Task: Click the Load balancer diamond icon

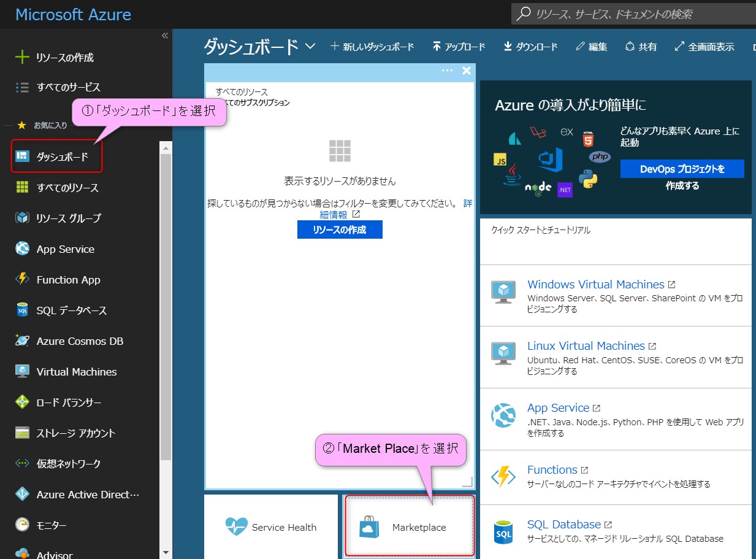Action: [x=23, y=402]
